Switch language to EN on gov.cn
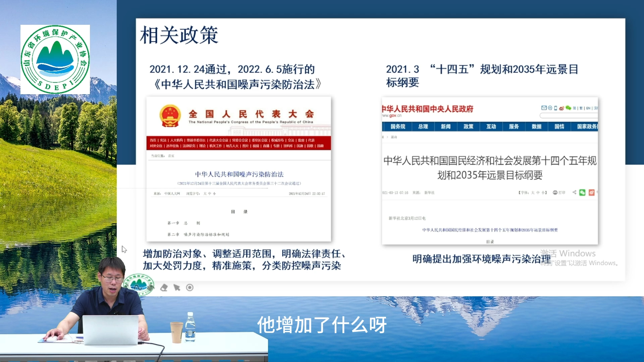 pyautogui.click(x=588, y=108)
